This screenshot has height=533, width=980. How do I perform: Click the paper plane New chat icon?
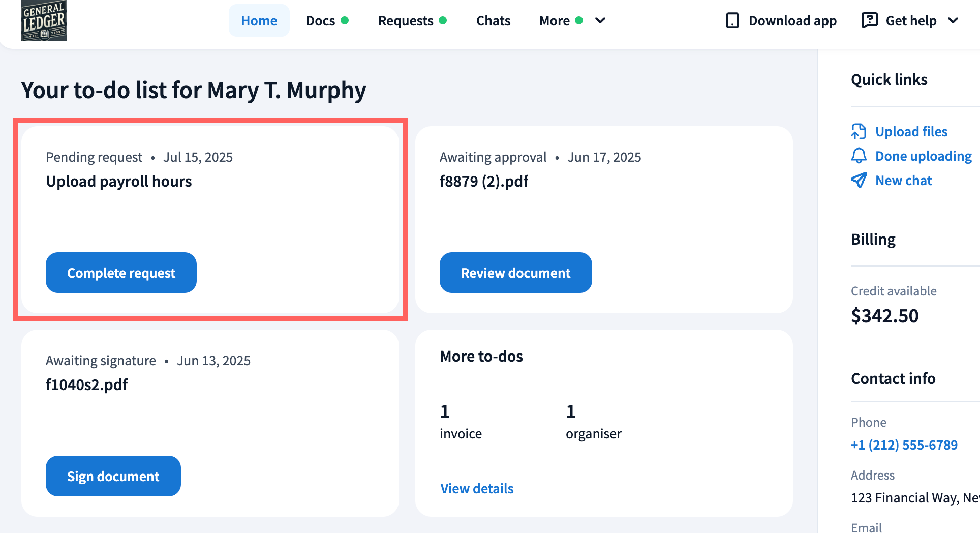859,180
